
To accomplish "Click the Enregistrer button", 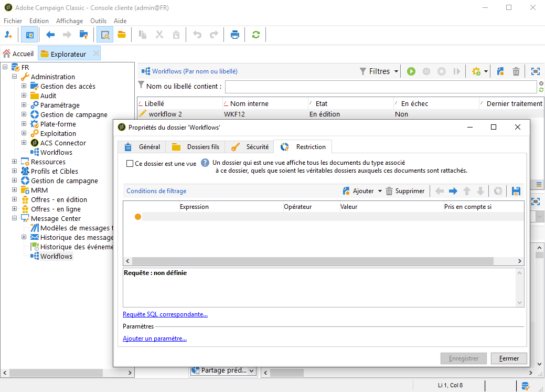I will click(x=463, y=358).
